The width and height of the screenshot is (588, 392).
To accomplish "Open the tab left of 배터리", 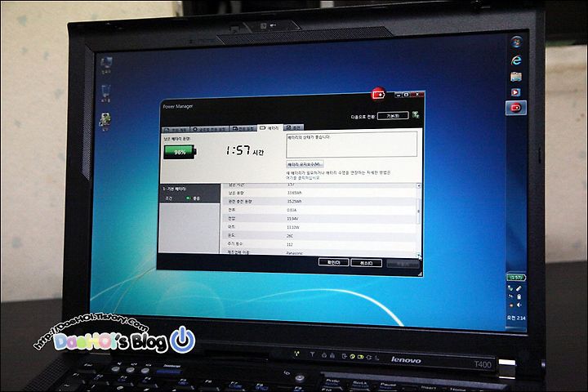I will 243,129.
